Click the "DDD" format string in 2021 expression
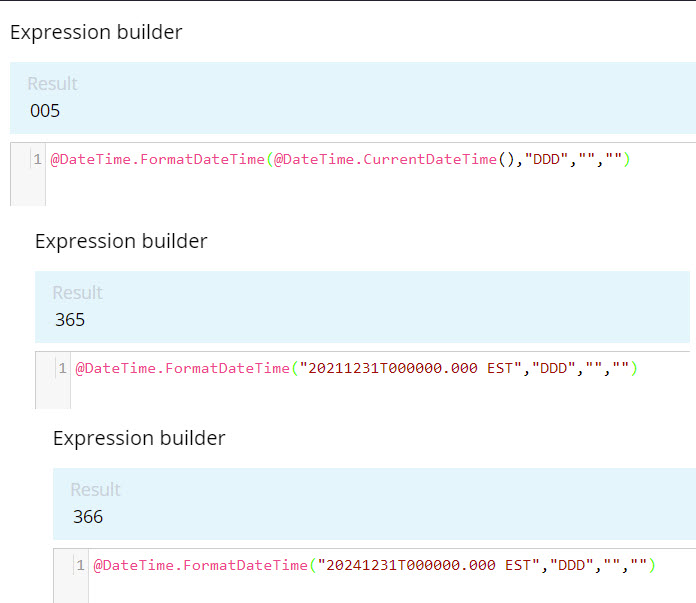The height and width of the screenshot is (603, 696). (553, 369)
